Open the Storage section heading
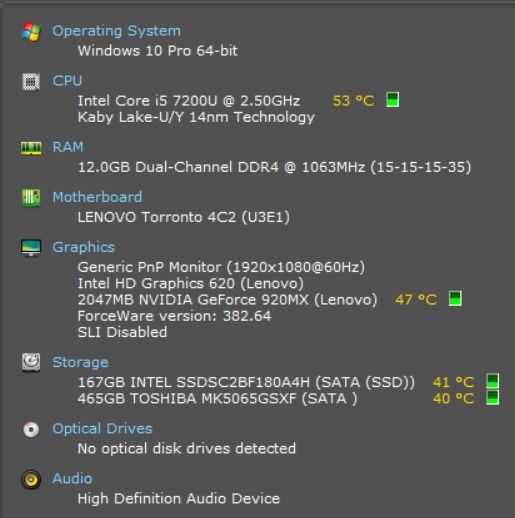Viewport: 515px width, 518px height. coord(80,362)
